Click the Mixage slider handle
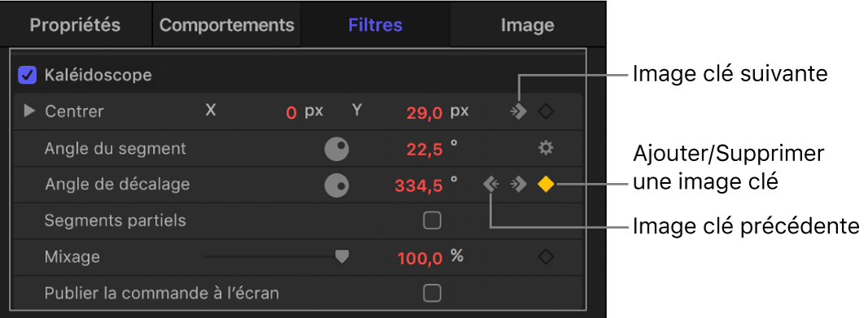 tap(342, 257)
